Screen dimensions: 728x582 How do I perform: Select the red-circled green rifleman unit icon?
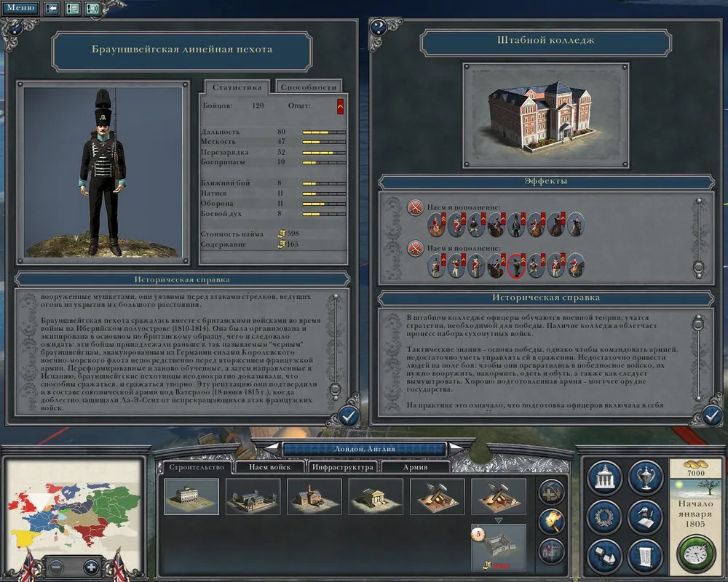516,266
